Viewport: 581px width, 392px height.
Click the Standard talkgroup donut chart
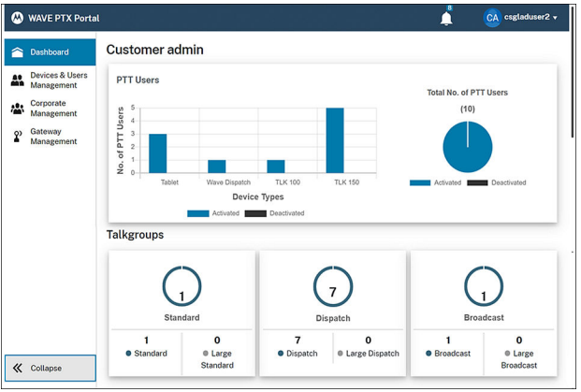tap(182, 285)
